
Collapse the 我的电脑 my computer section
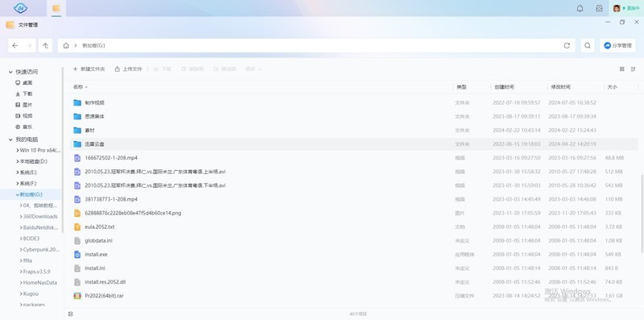tap(10, 139)
